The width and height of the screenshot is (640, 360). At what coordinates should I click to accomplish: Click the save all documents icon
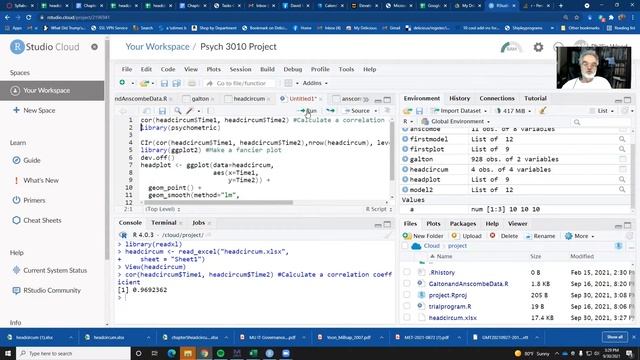[176, 83]
